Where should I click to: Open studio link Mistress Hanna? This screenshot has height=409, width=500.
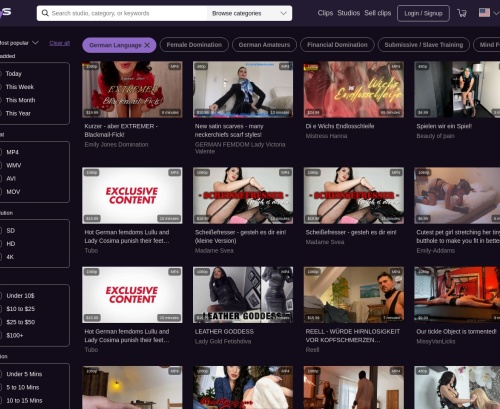coord(326,136)
